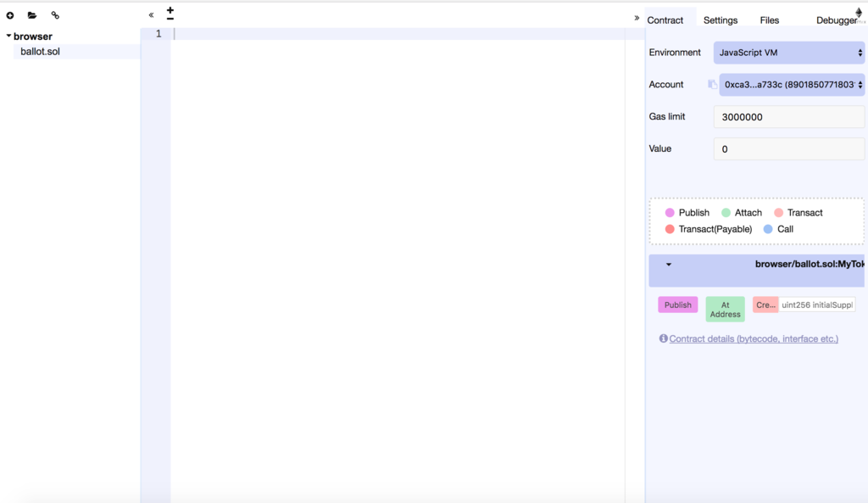
Task: Click the light red Transact legend dot
Action: tap(778, 213)
